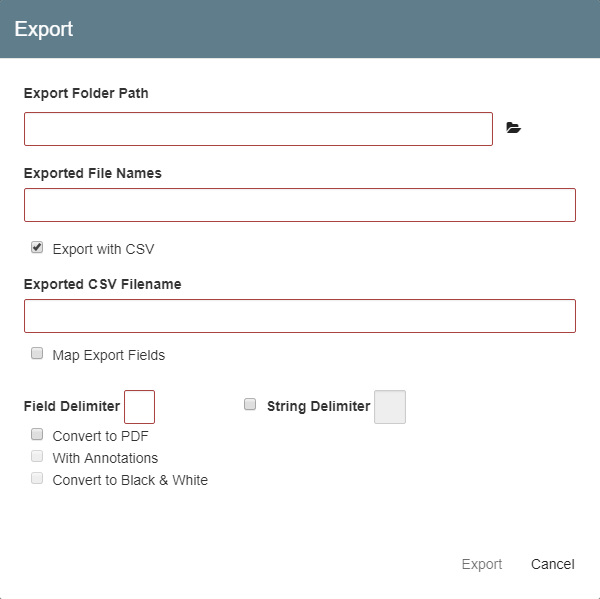Enable the Map Export Fields checkbox

point(37,353)
